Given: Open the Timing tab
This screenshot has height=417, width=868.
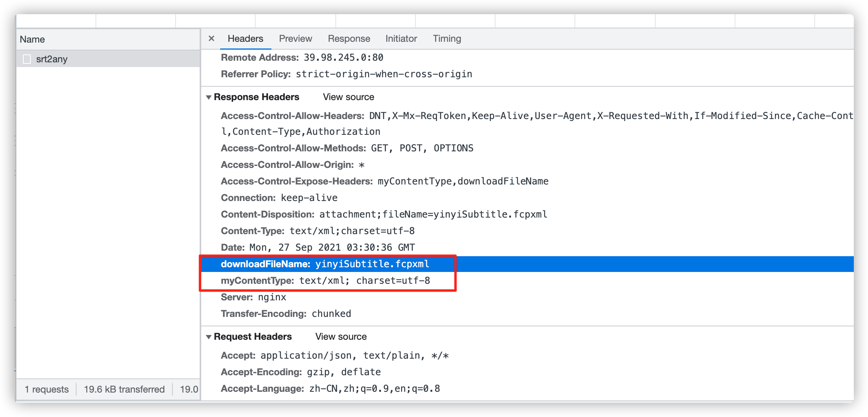Looking at the screenshot, I should point(447,39).
